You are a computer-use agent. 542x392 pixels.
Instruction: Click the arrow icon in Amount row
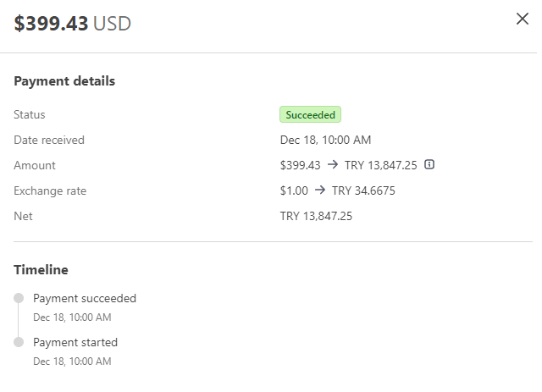click(333, 165)
